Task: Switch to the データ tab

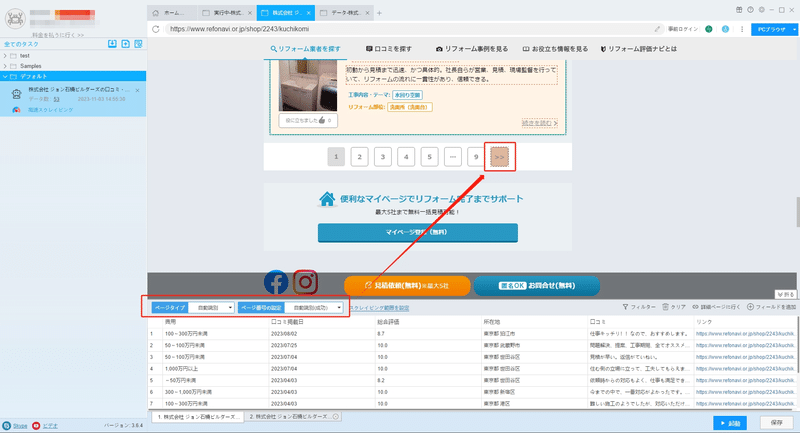Action: click(x=343, y=13)
